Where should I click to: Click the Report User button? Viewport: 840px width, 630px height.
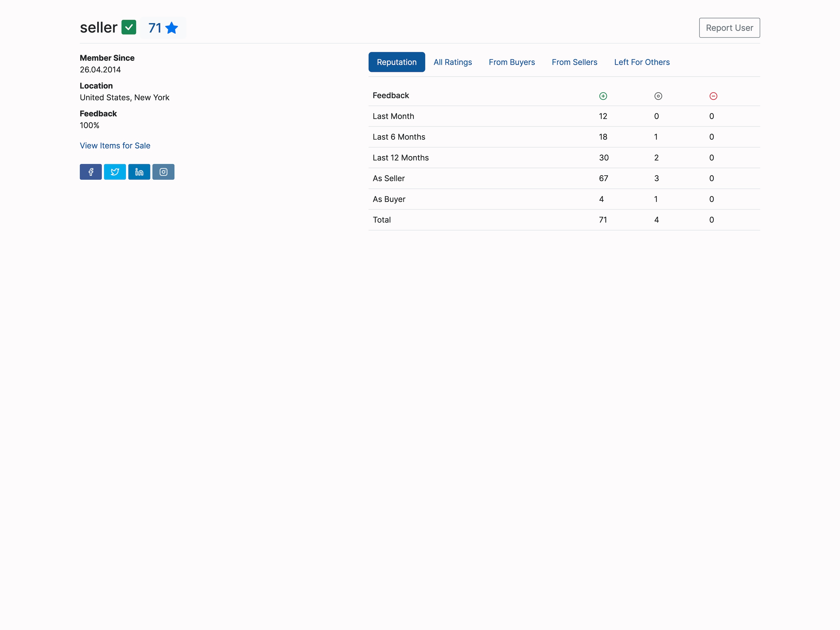[x=729, y=27]
